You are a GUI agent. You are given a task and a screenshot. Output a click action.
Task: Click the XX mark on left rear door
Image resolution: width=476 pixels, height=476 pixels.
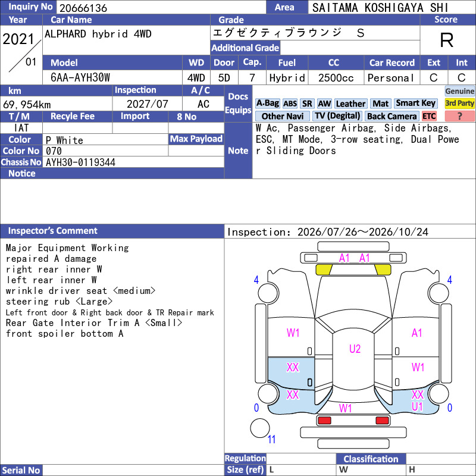293,368
